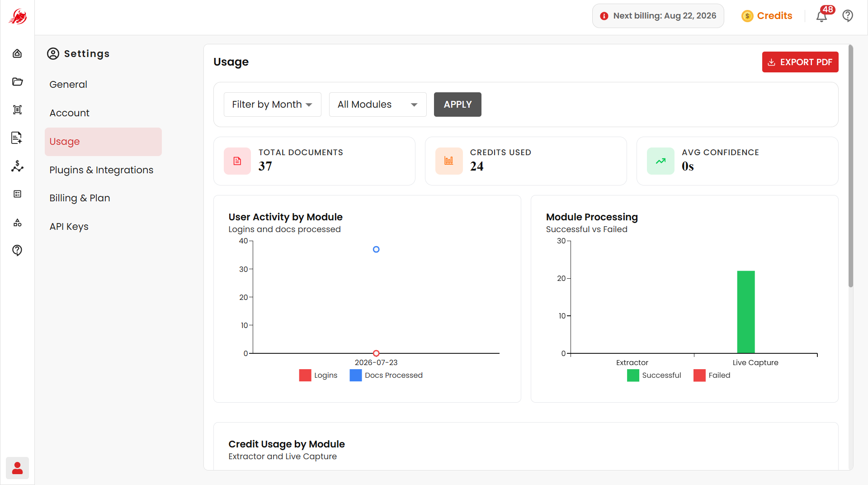Click the Total Documents file icon
This screenshot has width=868, height=485.
pos(237,161)
